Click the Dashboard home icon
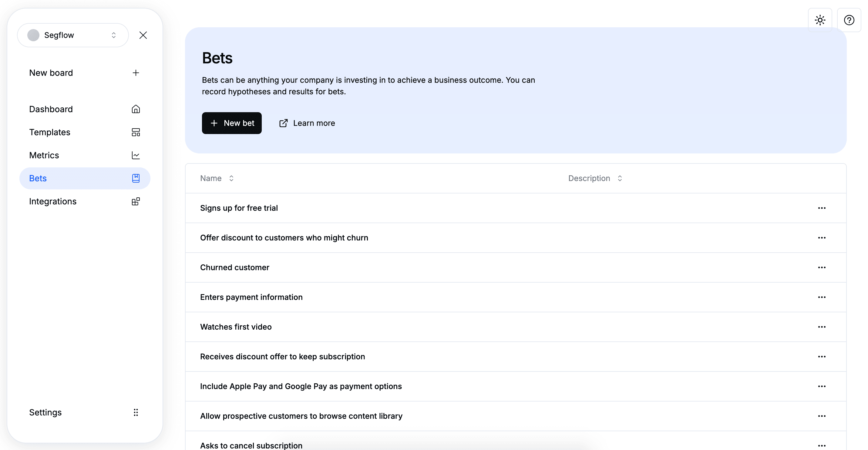 [x=136, y=109]
